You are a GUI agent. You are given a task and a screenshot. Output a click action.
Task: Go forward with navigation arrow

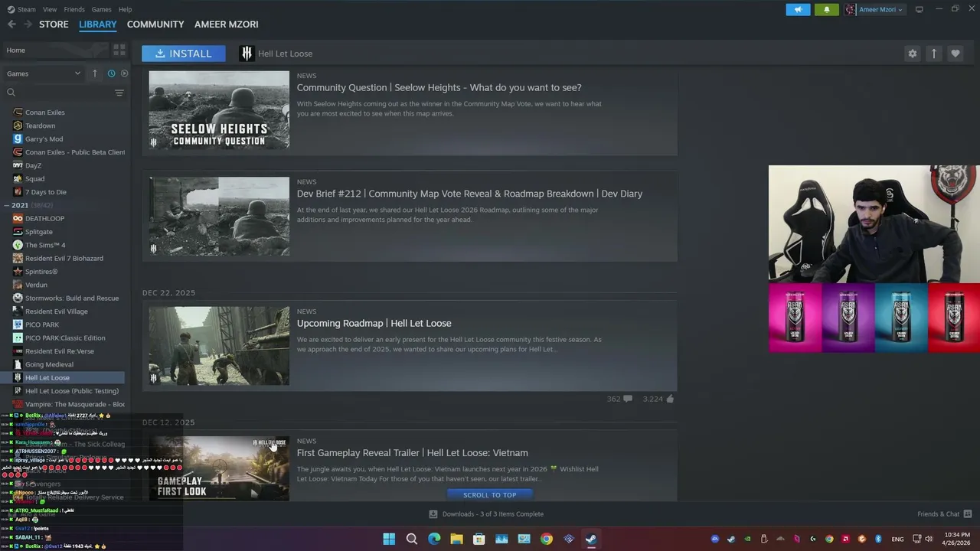tap(28, 24)
